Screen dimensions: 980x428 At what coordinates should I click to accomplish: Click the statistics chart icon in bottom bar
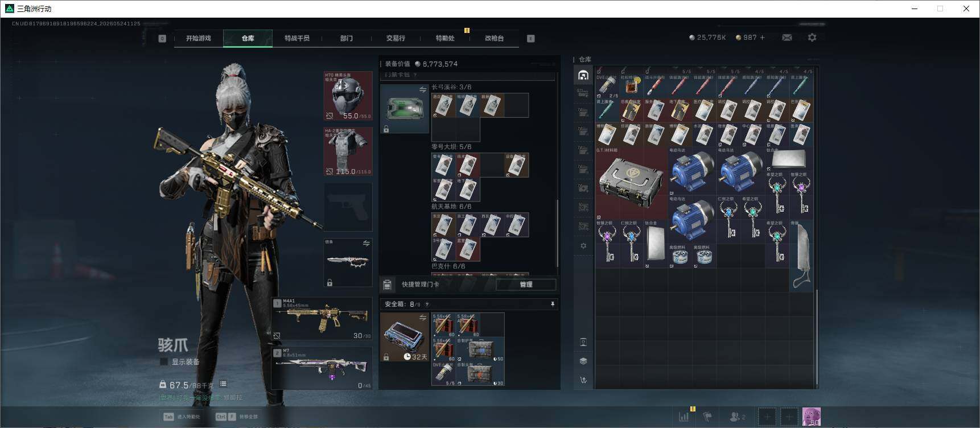click(x=684, y=417)
